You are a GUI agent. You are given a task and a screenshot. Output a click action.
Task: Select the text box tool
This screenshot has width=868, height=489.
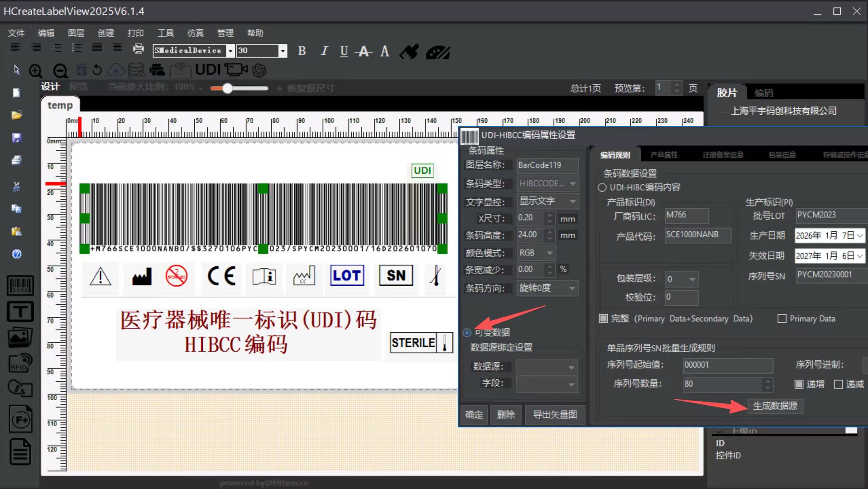pos(20,312)
